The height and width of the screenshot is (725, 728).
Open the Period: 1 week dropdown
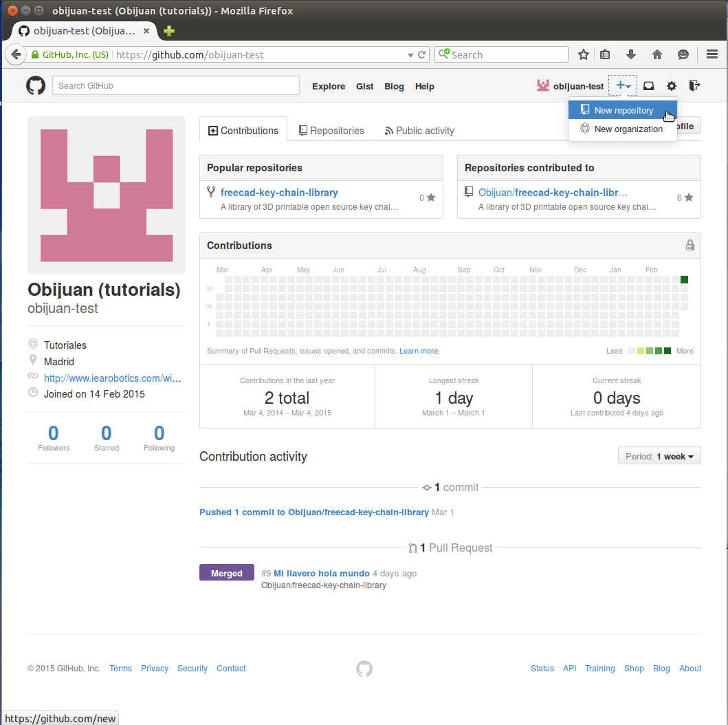click(x=659, y=456)
